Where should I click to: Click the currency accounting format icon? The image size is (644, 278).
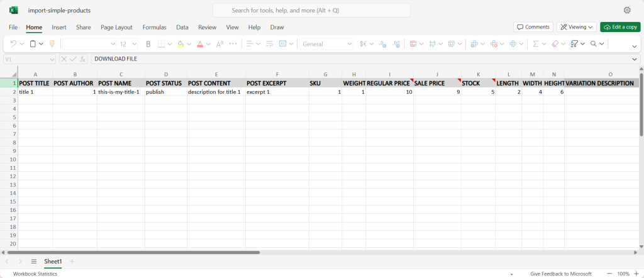pyautogui.click(x=363, y=44)
